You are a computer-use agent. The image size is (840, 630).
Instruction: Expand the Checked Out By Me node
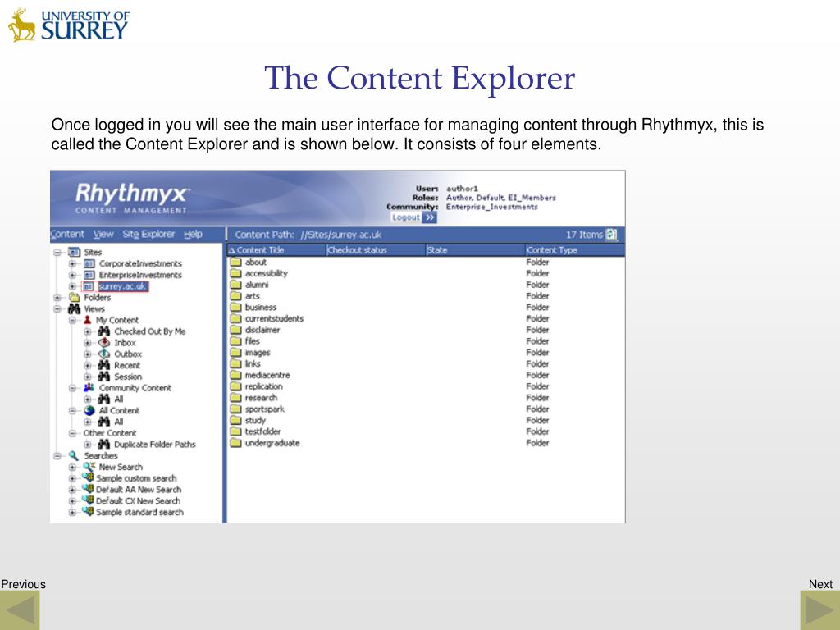pyautogui.click(x=88, y=331)
